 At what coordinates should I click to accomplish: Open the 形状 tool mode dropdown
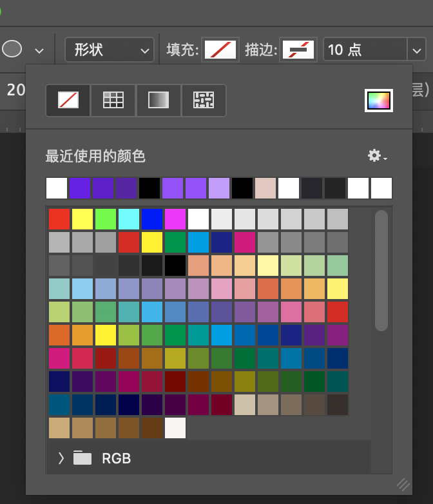click(x=109, y=50)
